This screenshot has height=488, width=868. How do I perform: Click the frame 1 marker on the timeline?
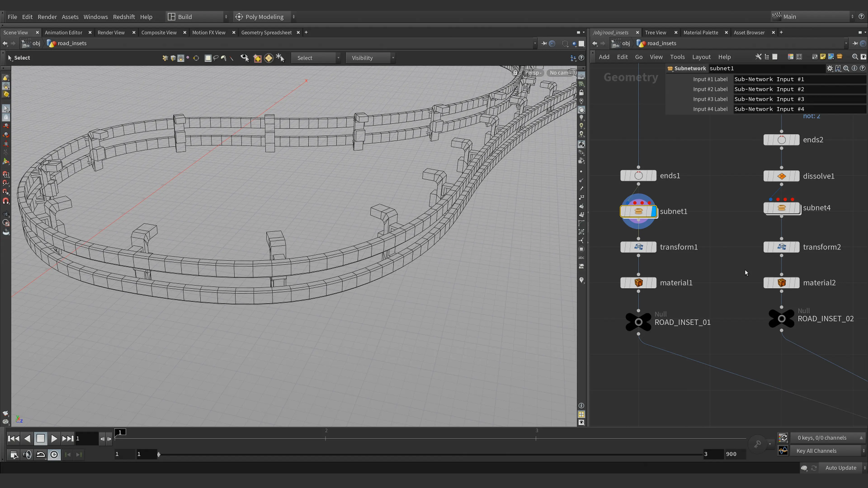point(120,432)
